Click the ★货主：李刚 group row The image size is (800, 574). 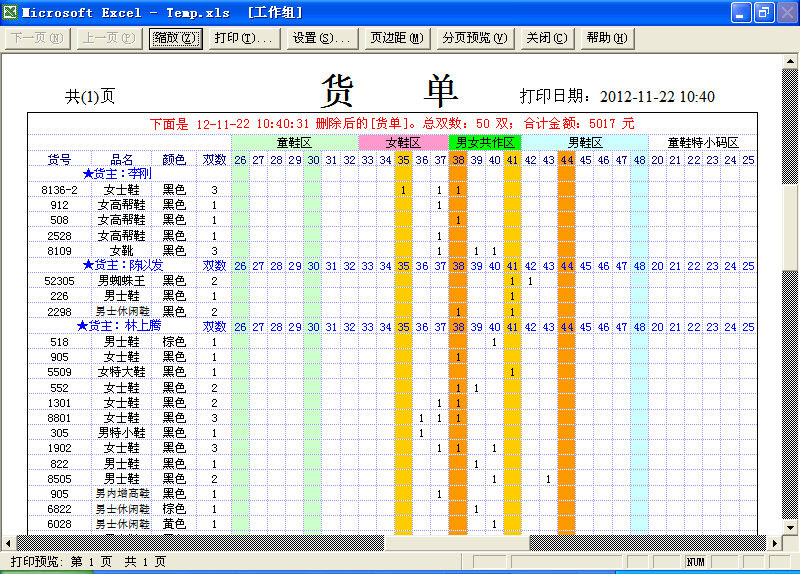117,173
